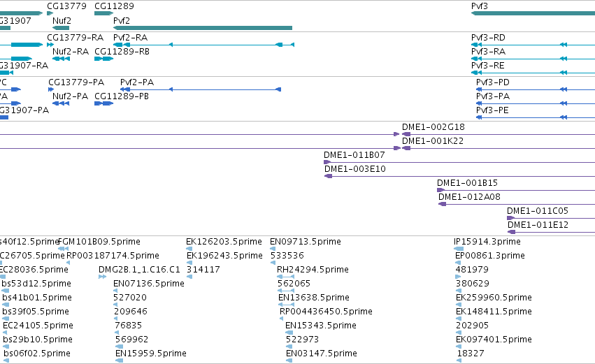Select the CG11289 gene arrow
Image resolution: width=595 pixels, height=364 pixels.
click(x=103, y=14)
